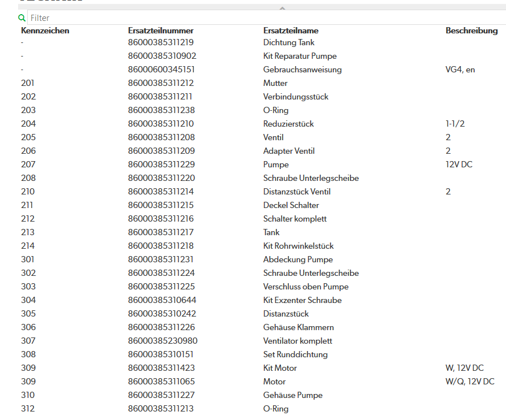Select part number 86000385230980
This screenshot has width=506, height=420.
(x=163, y=340)
